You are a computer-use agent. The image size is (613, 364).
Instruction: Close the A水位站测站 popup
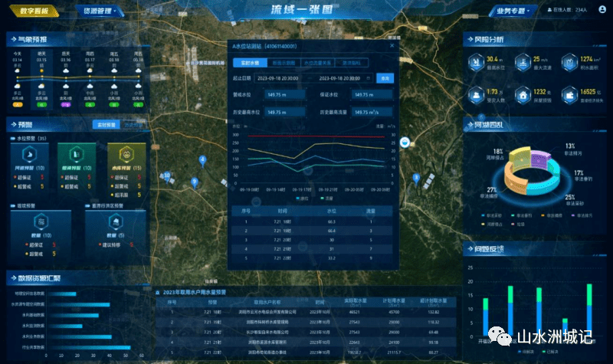392,46
